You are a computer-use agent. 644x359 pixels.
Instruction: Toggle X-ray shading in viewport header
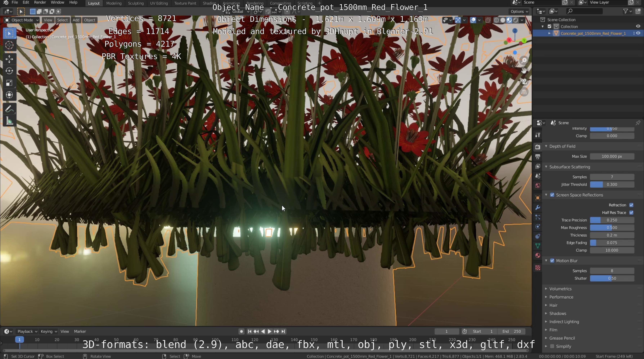click(x=488, y=20)
